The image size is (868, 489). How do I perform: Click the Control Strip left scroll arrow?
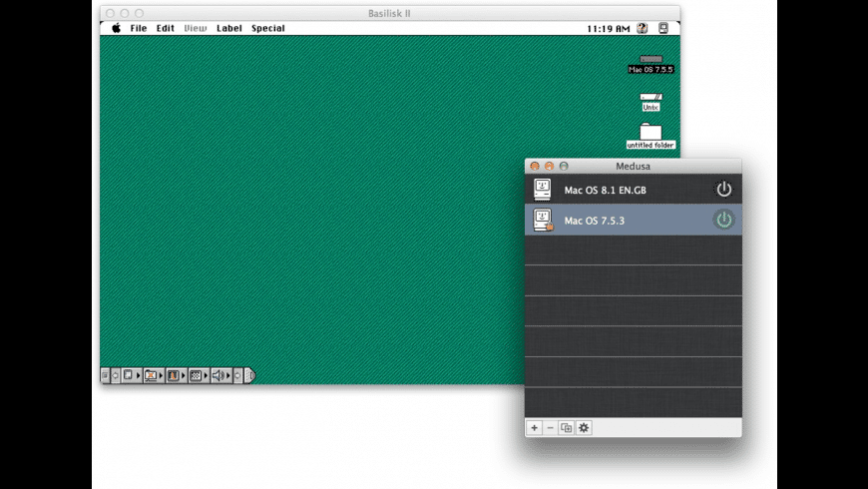click(115, 375)
